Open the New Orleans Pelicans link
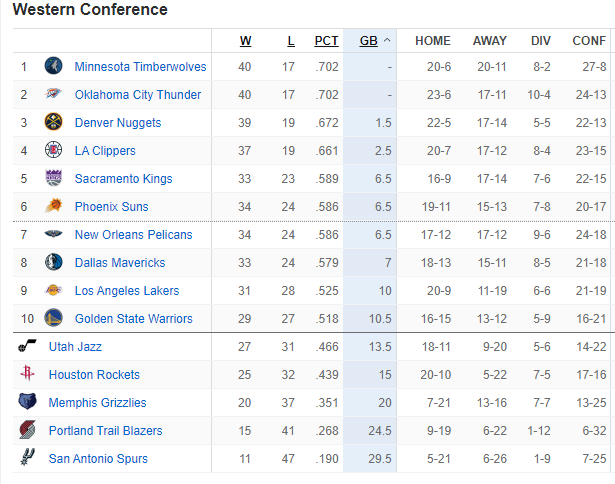This screenshot has width=615, height=484. tap(126, 235)
